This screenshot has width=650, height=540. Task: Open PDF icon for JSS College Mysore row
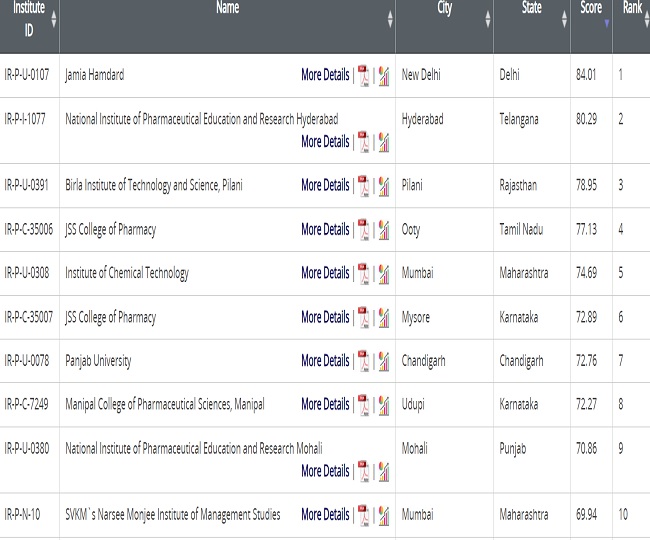[365, 318]
